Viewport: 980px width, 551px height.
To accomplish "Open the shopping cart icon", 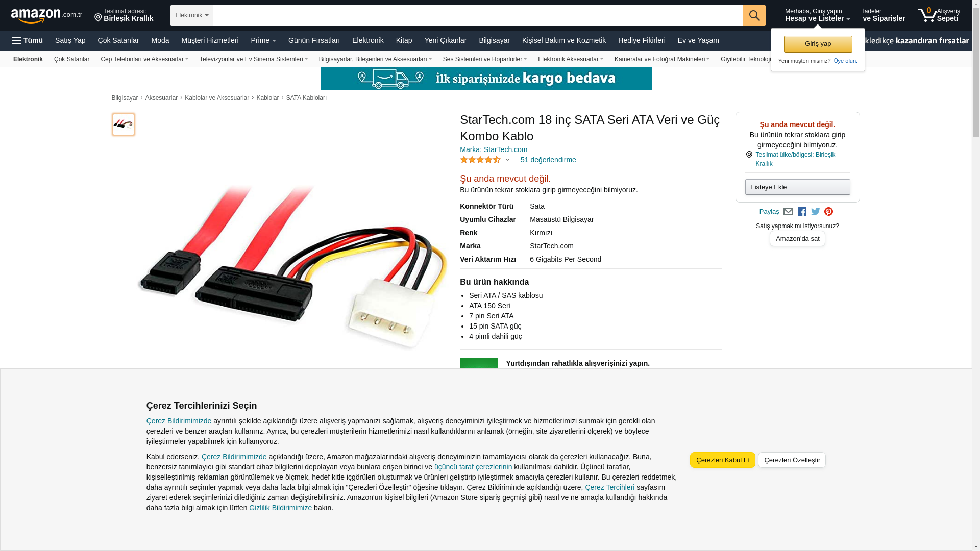I will click(939, 15).
